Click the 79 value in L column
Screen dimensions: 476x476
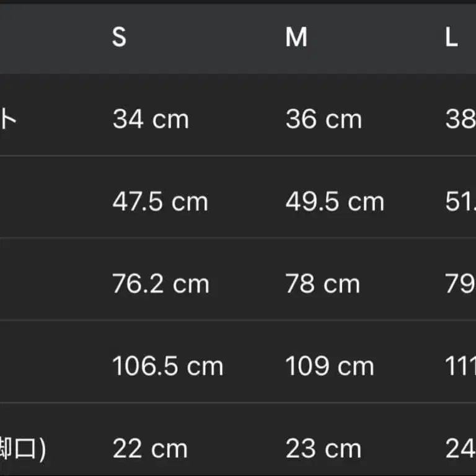(461, 284)
